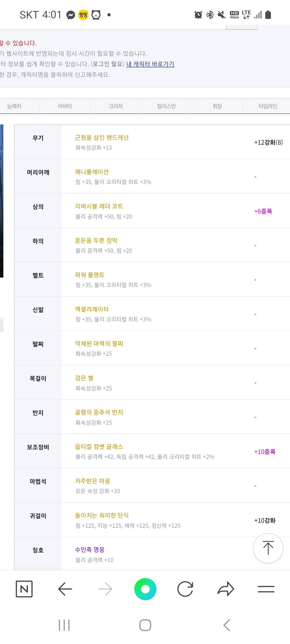Select the 휘장 tab
This screenshot has width=290, height=644.
point(217,106)
